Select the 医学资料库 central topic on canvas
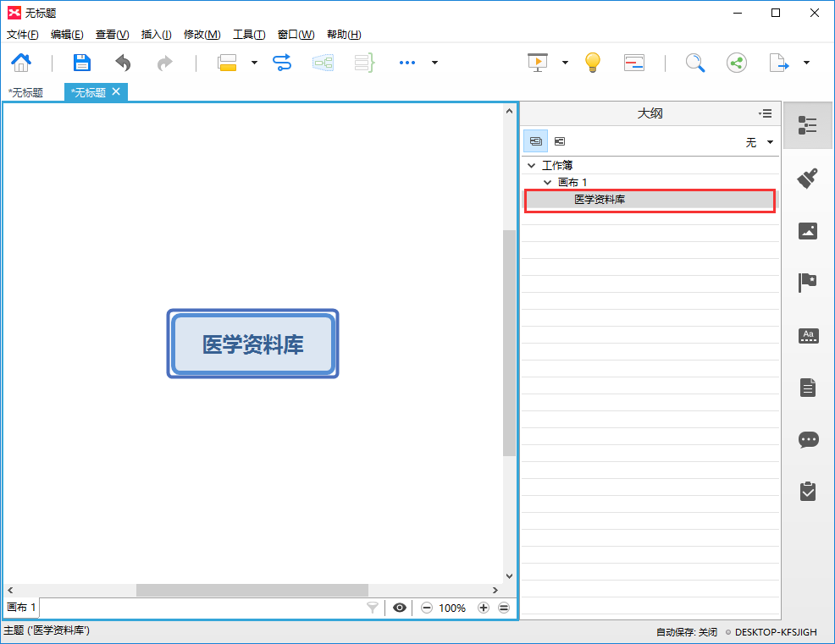 [x=253, y=344]
